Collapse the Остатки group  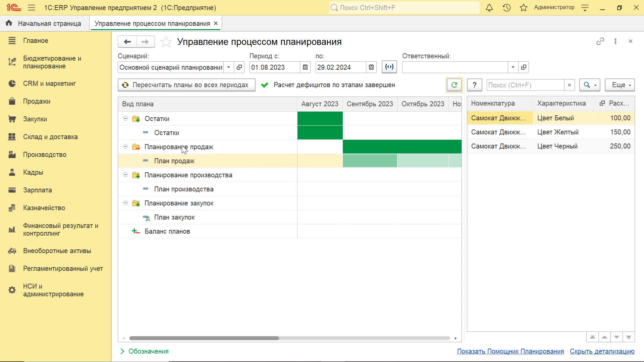tap(125, 118)
